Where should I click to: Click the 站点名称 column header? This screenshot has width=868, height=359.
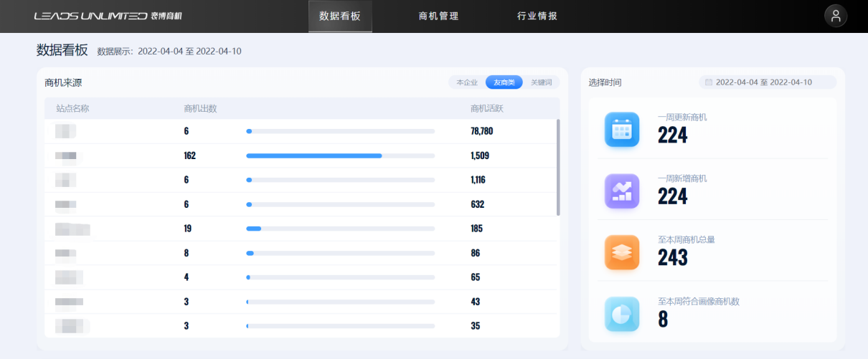click(x=72, y=108)
